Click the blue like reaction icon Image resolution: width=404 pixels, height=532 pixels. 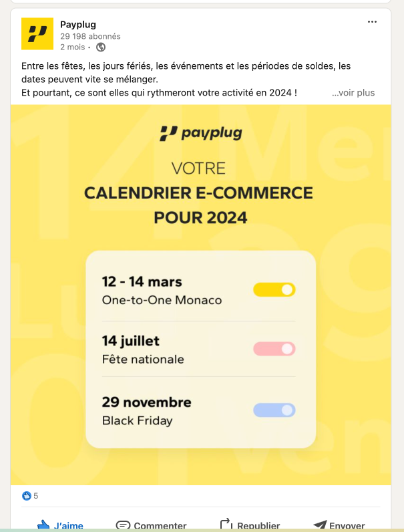click(27, 496)
